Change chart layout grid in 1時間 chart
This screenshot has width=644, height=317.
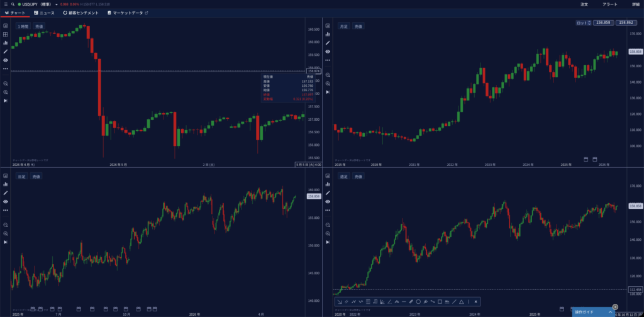point(5,34)
